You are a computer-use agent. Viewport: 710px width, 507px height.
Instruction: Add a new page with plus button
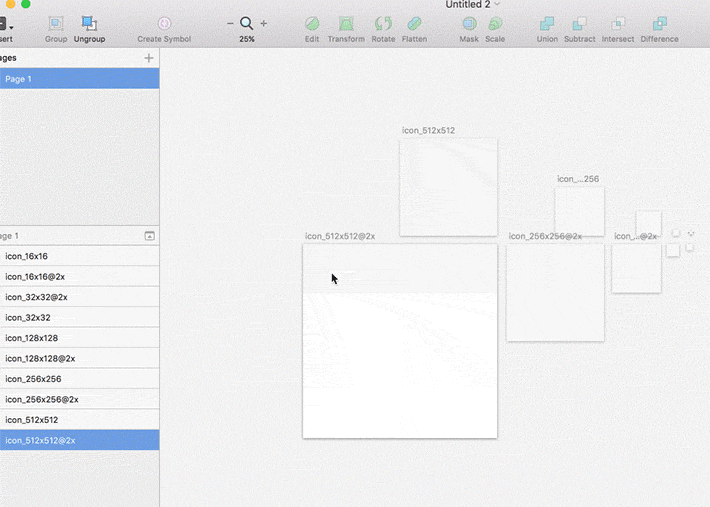(149, 58)
